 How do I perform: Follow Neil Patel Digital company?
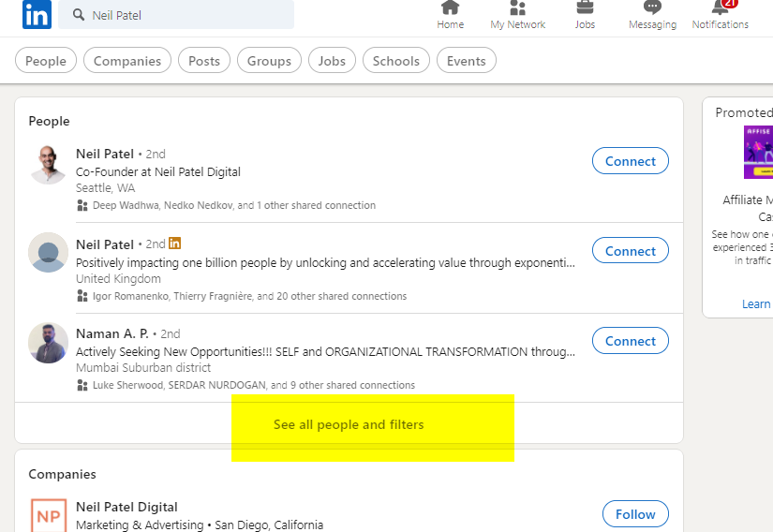[x=635, y=514]
